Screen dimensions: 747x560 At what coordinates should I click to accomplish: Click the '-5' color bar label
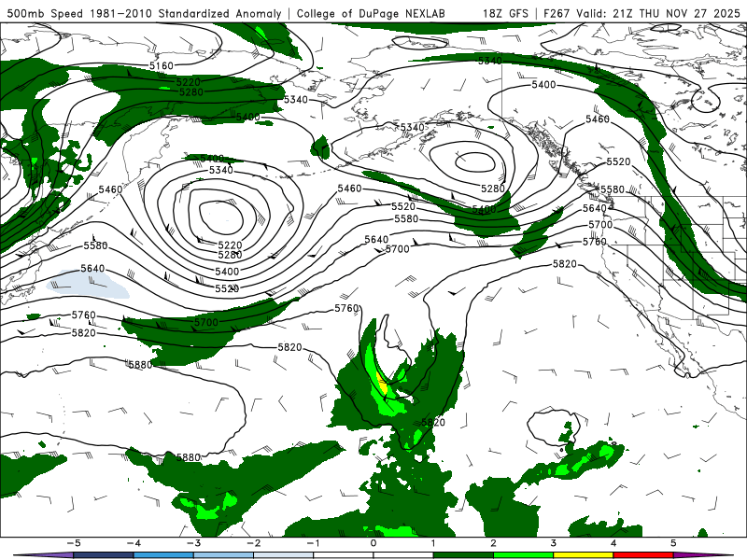(x=74, y=543)
